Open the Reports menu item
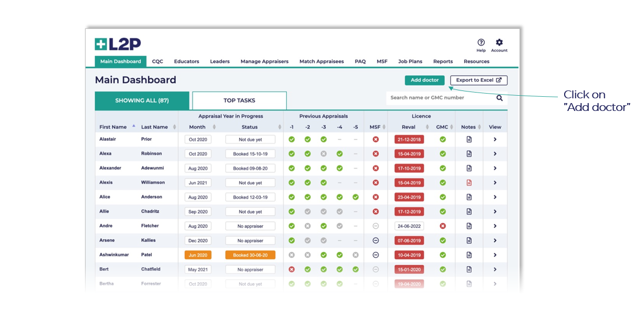Viewport: 644px width, 316px height. click(x=443, y=62)
